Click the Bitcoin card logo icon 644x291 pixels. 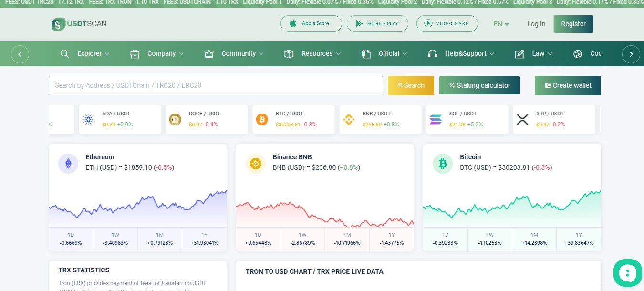click(443, 164)
